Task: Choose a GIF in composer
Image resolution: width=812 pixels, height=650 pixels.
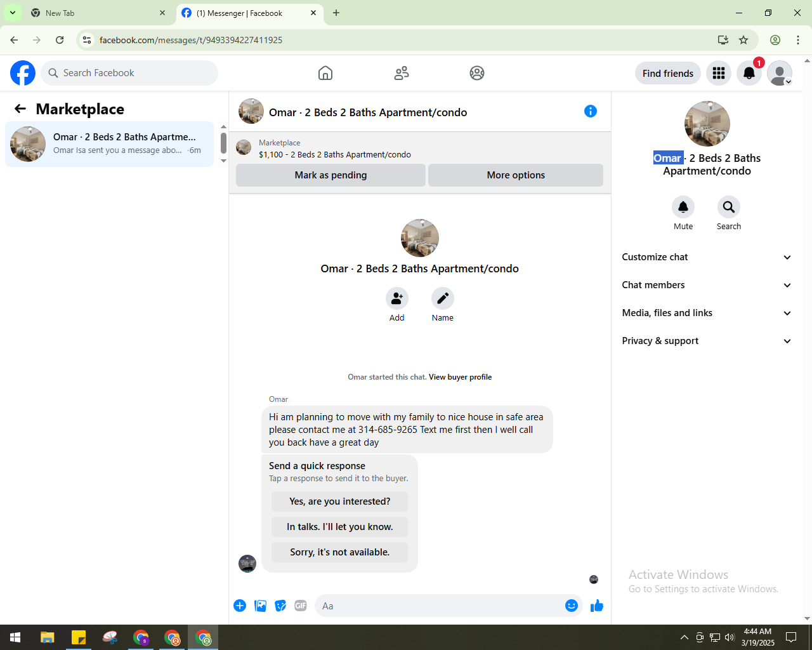Action: 301,606
